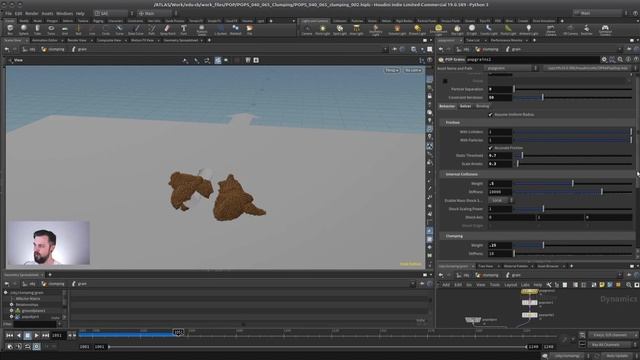
Task: Select the Spot Light shelf tool
Action: [x=340, y=29]
